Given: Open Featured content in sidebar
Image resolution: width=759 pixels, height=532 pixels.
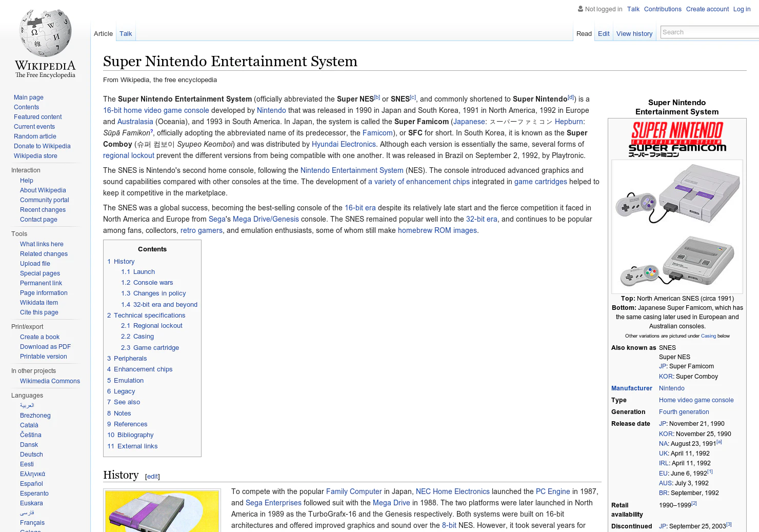Looking at the screenshot, I should pyautogui.click(x=38, y=117).
